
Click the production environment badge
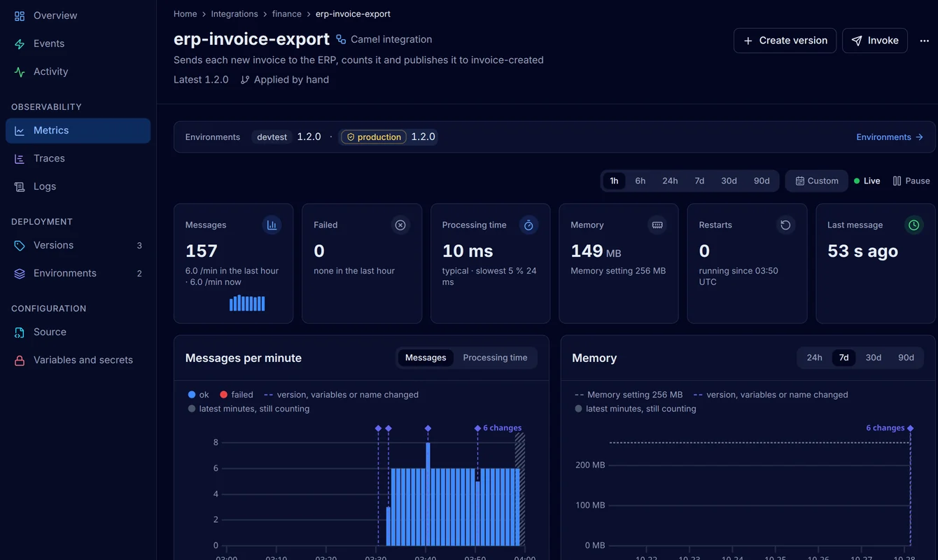pos(374,137)
